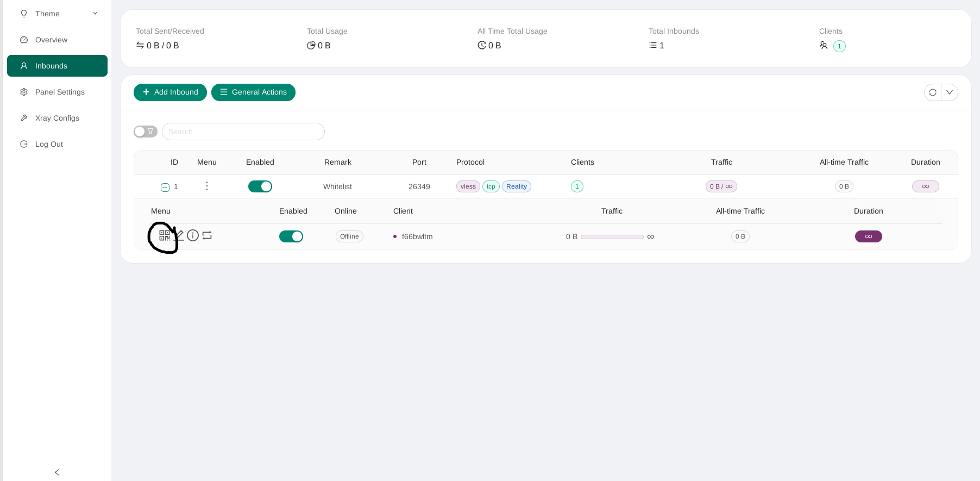This screenshot has width=980, height=481.
Task: Edit client f66bwltm with pencil icon
Action: [179, 235]
